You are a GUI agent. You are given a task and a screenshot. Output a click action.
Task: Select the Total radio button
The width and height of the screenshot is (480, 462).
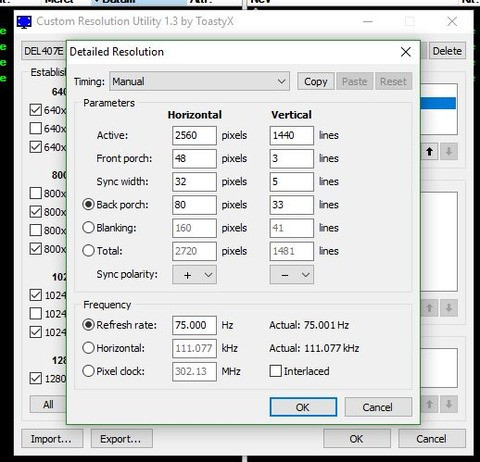coord(88,251)
